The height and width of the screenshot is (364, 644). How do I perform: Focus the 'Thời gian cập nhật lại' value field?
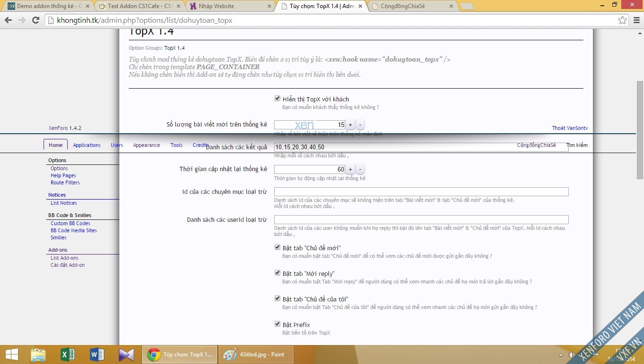click(x=310, y=169)
